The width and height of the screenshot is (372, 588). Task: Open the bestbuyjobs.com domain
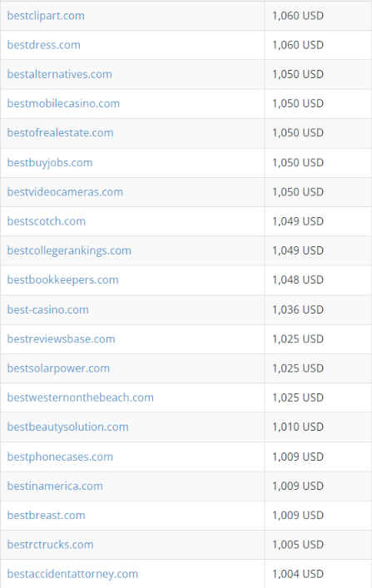[50, 163]
